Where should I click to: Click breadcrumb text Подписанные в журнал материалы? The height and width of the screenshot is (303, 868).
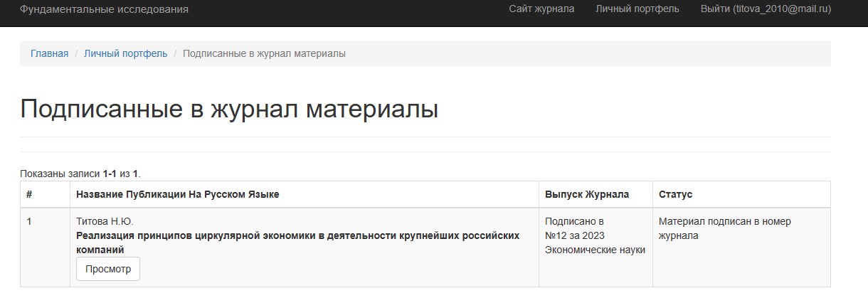click(264, 53)
